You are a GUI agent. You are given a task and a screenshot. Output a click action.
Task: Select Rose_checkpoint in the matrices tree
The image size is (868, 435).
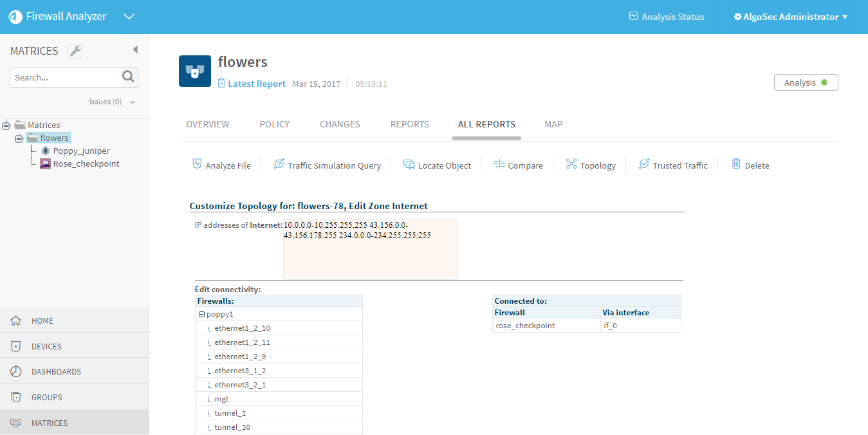click(86, 164)
